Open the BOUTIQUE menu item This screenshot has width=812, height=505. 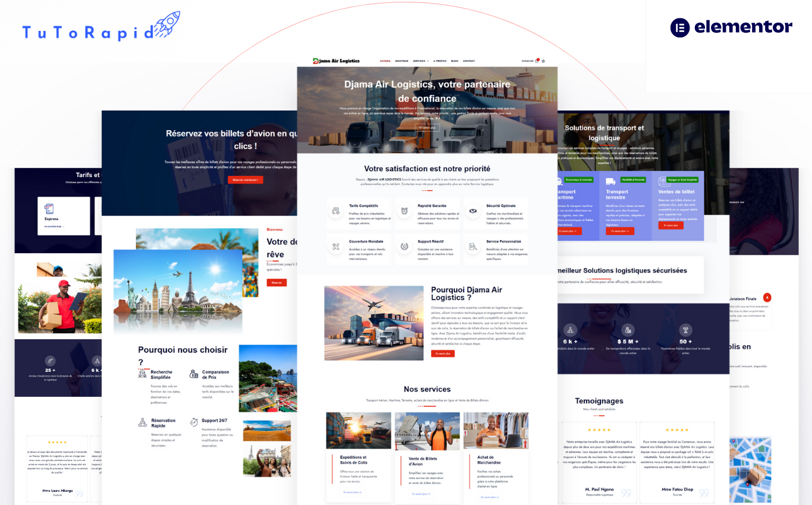[x=402, y=61]
